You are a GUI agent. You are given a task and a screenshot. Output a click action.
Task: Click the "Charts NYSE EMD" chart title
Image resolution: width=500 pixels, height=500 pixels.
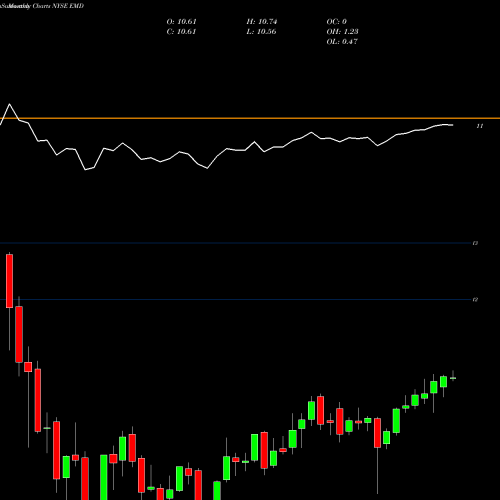click(x=58, y=6)
